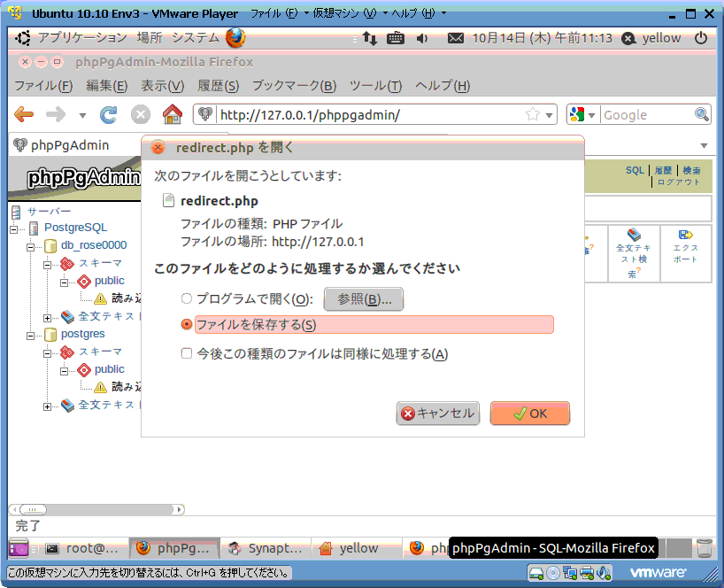
Task: Click the bookmark star in address bar
Action: [x=533, y=114]
